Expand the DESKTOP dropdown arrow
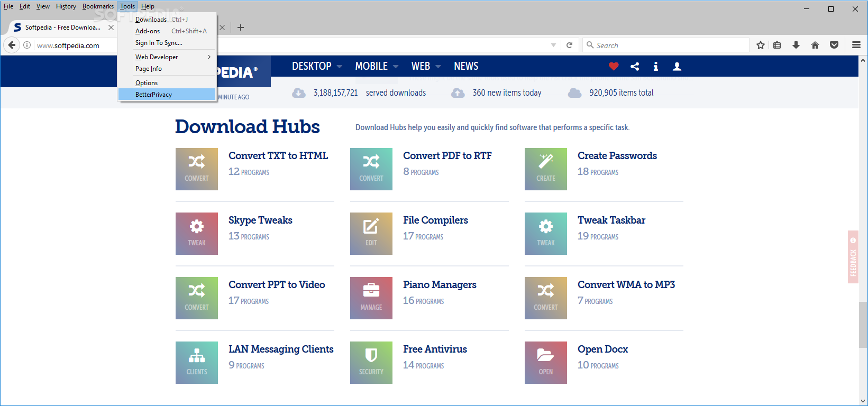Screen dimensions: 868x406 pos(340,67)
